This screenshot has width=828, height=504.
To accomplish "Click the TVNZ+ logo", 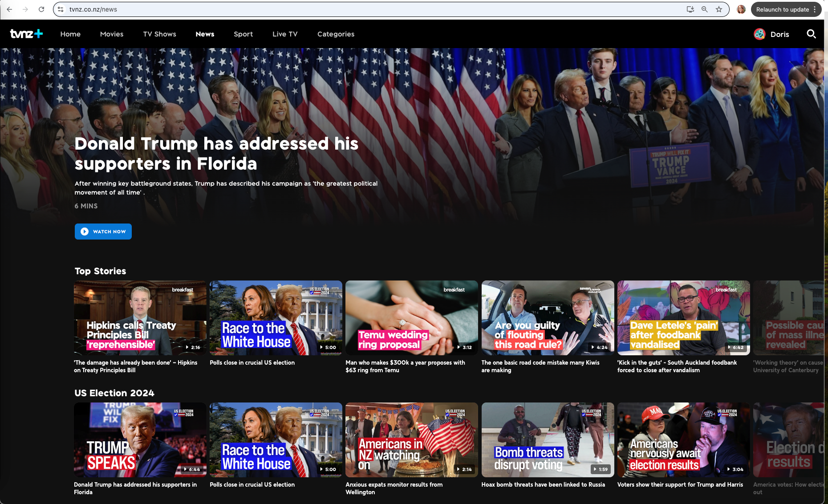I will coord(26,34).
